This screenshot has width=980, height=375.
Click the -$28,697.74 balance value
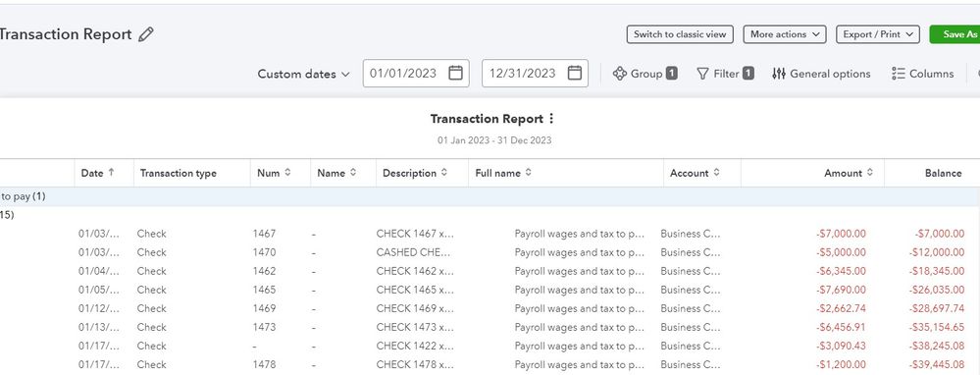[x=936, y=309]
